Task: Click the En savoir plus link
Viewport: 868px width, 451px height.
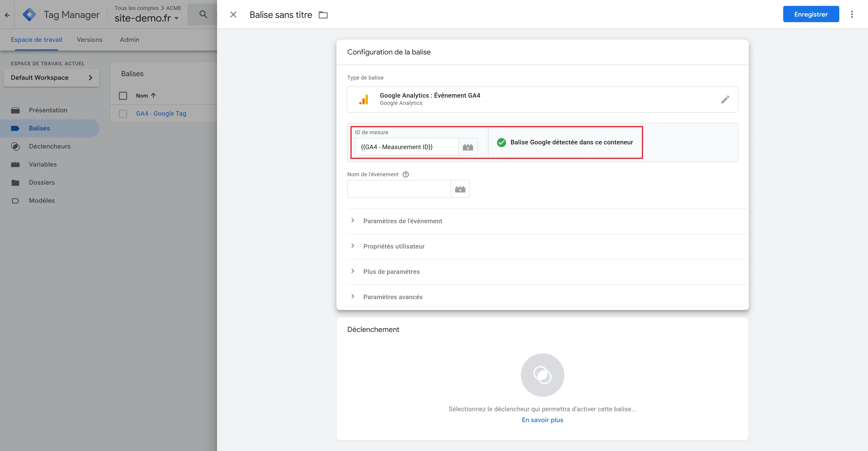Action: pyautogui.click(x=542, y=420)
